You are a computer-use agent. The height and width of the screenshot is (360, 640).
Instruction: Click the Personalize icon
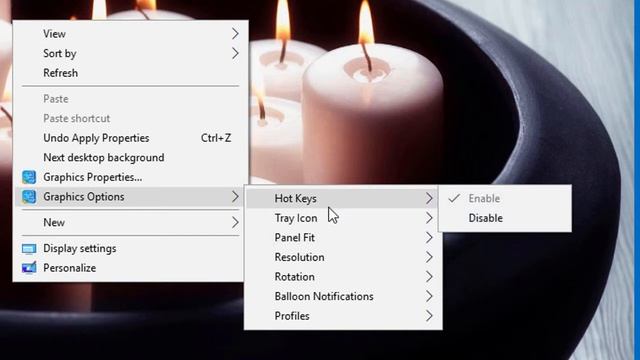click(29, 268)
